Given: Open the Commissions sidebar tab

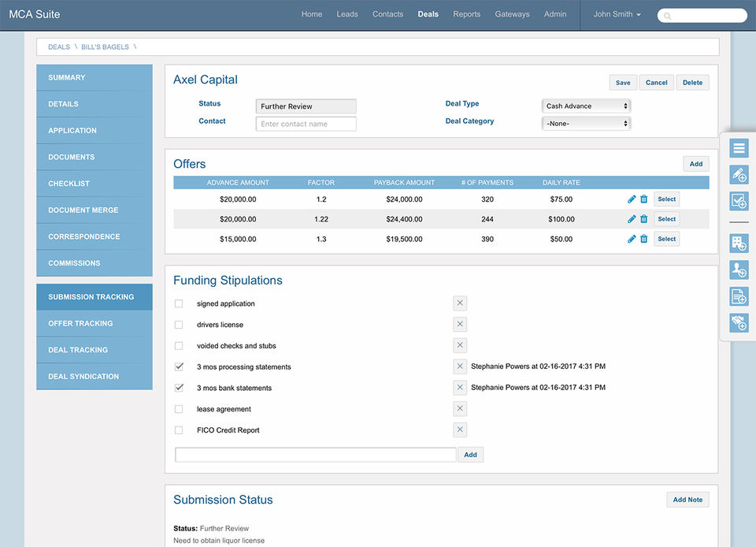Looking at the screenshot, I should point(94,263).
